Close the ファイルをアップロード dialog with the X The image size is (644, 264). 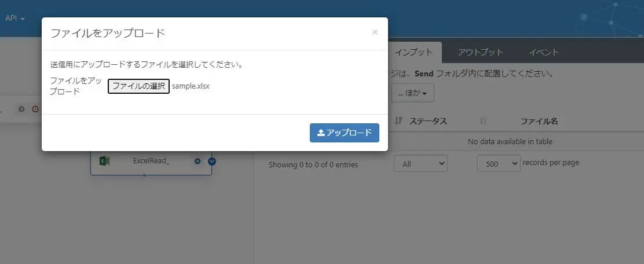pyautogui.click(x=375, y=32)
